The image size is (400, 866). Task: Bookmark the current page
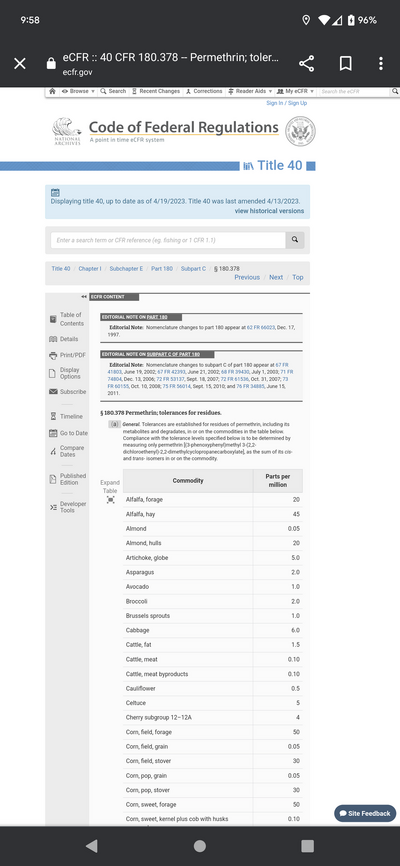(346, 64)
